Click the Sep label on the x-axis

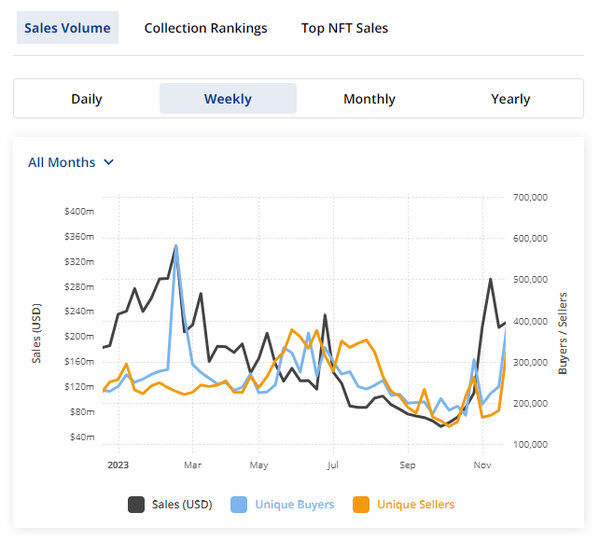(407, 464)
